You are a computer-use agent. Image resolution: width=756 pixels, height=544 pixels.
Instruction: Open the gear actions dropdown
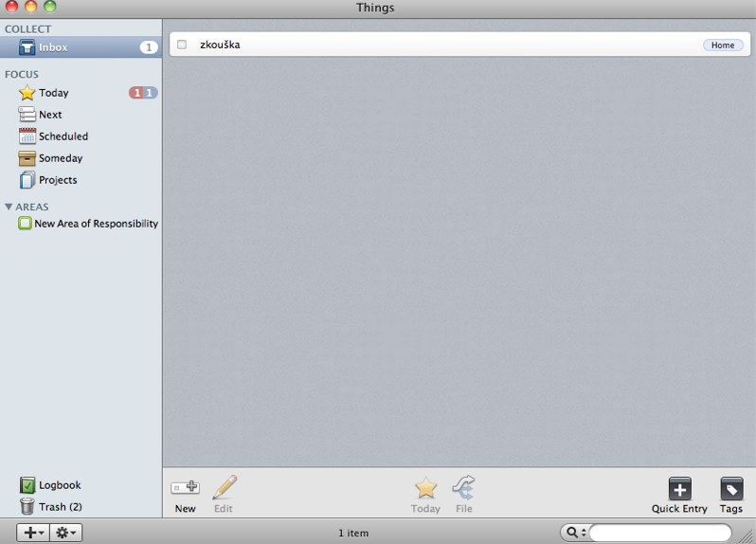coord(66,533)
